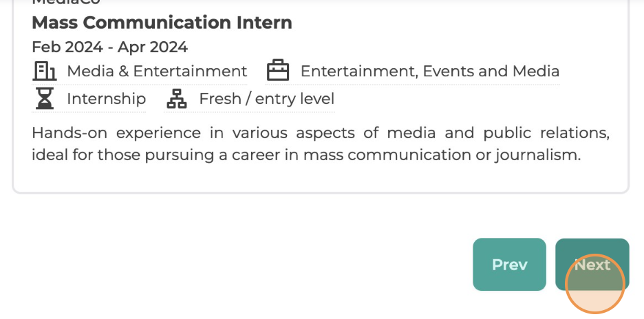Return to previous step with Prev

(x=509, y=265)
